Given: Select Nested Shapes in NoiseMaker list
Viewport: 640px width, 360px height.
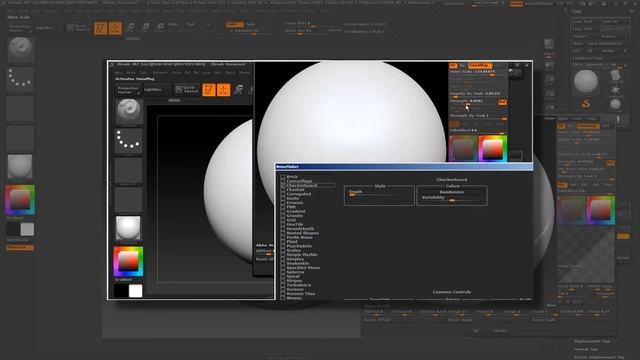Looking at the screenshot, I should coord(302,233).
